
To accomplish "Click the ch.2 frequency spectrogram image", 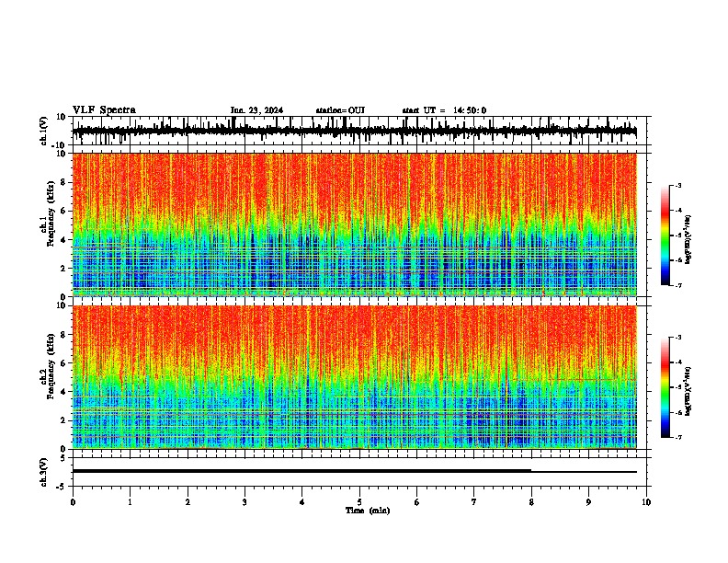I will [x=354, y=377].
